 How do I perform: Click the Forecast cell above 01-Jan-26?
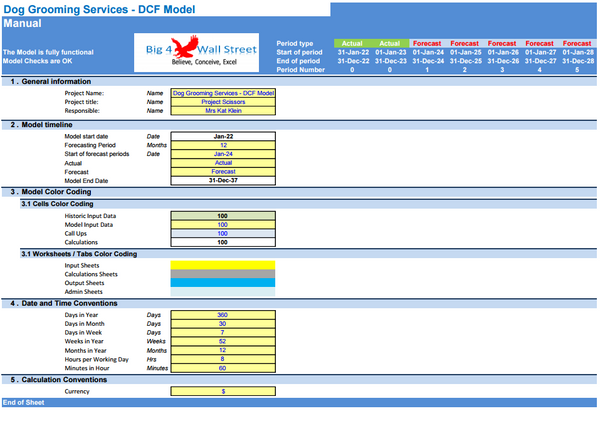502,43
